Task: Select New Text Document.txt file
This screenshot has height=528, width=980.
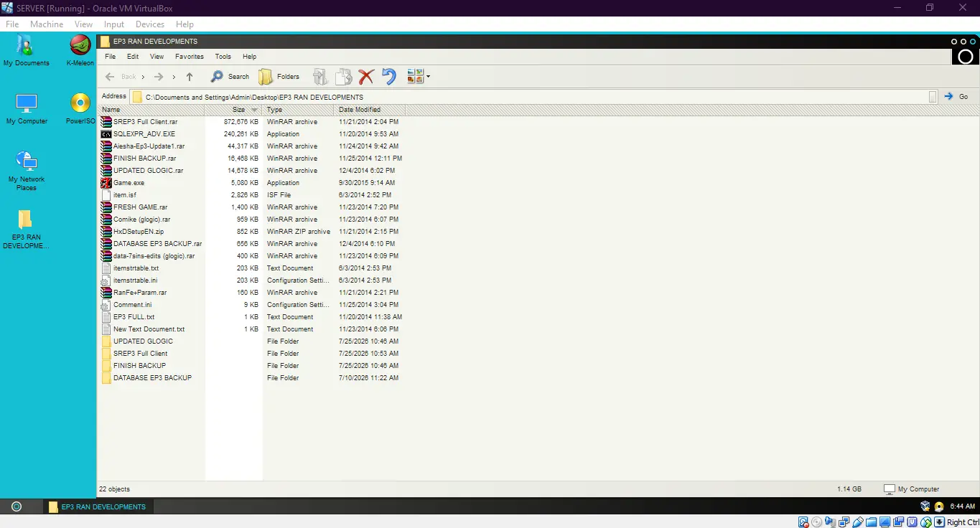Action: click(x=149, y=329)
